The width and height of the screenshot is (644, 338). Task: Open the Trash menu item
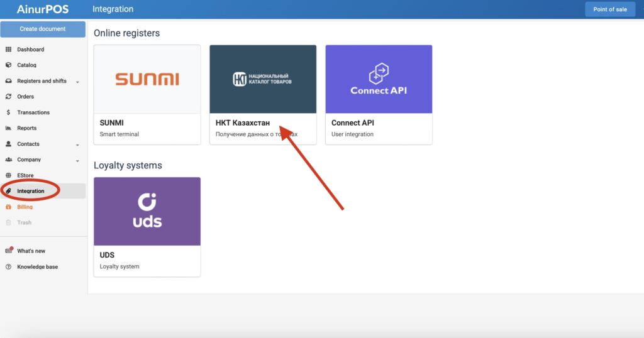coord(24,222)
